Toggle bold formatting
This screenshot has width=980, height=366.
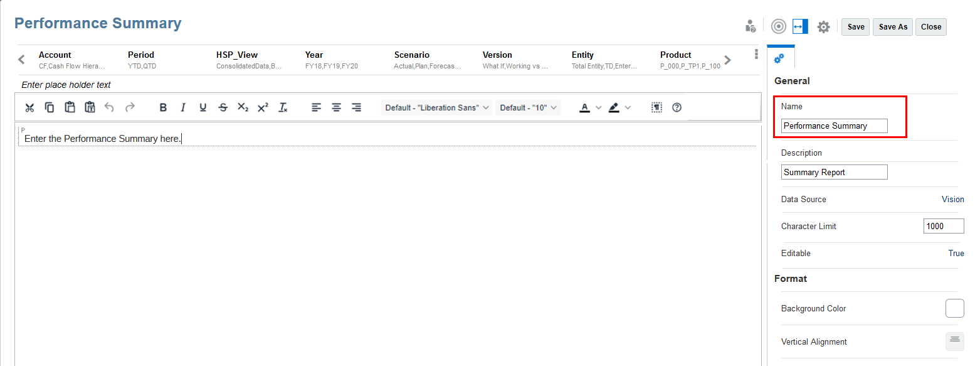[x=163, y=107]
